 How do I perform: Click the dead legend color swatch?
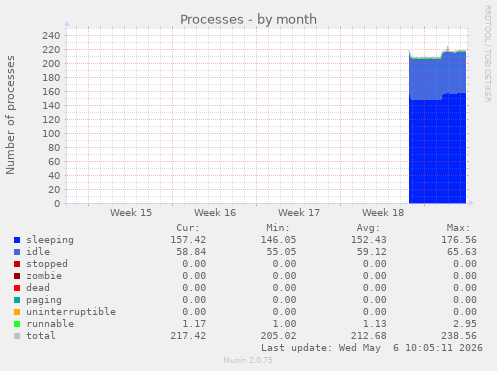17,288
